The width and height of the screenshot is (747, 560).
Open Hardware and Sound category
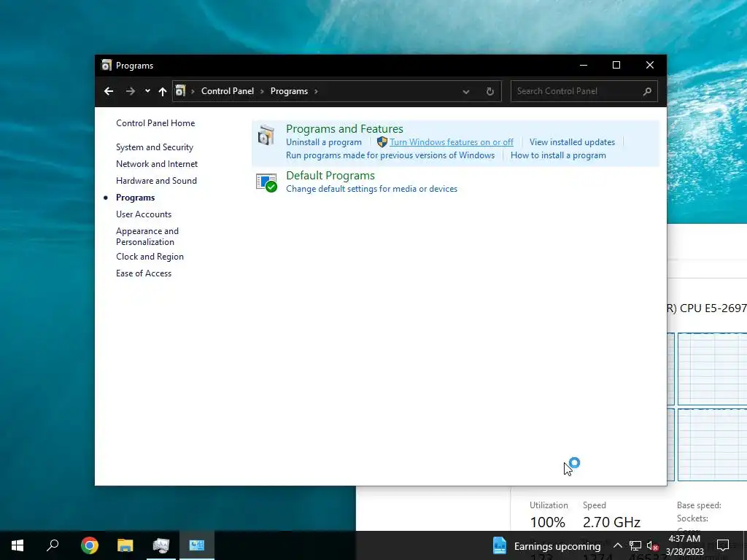tap(156, 181)
